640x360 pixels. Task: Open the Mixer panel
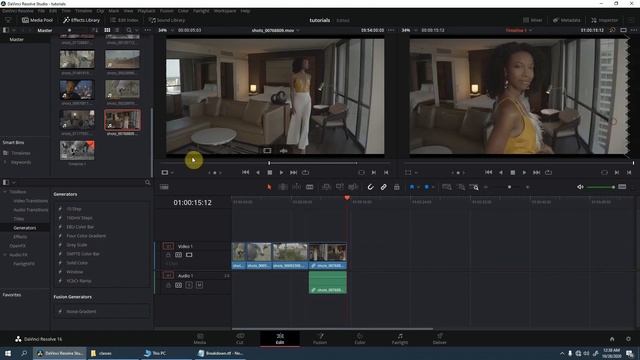(533, 20)
